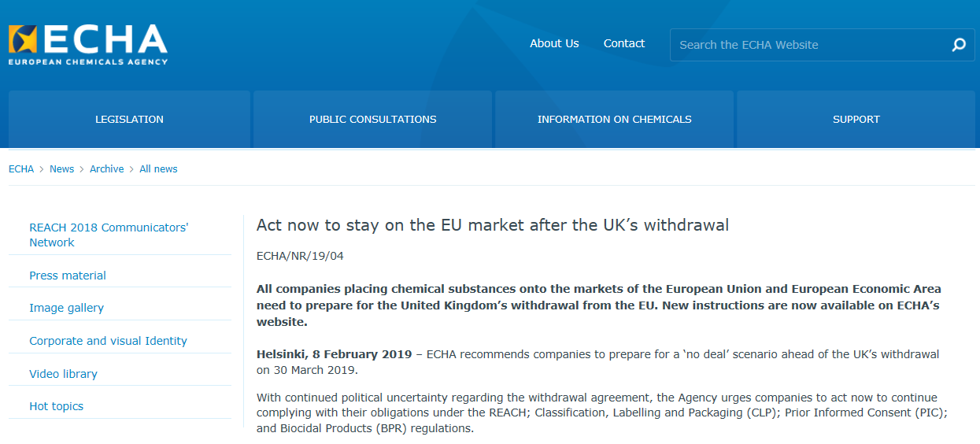Select the News breadcrumb link
This screenshot has width=980, height=444.
tap(61, 169)
